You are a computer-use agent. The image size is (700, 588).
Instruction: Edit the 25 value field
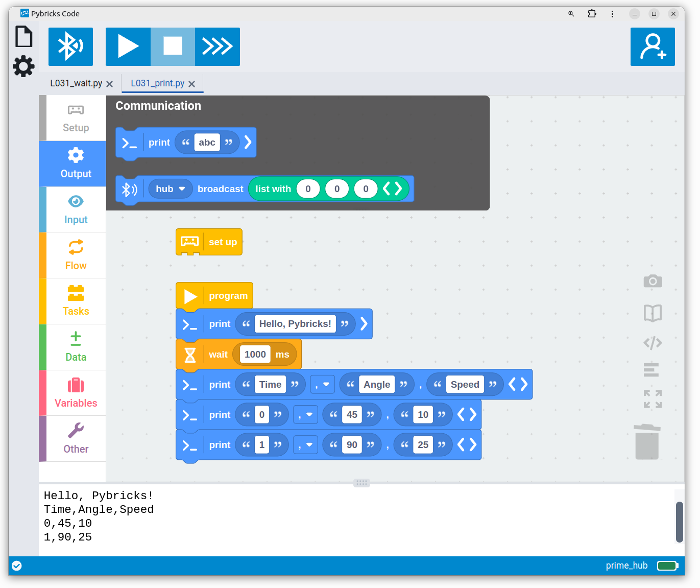click(x=423, y=445)
